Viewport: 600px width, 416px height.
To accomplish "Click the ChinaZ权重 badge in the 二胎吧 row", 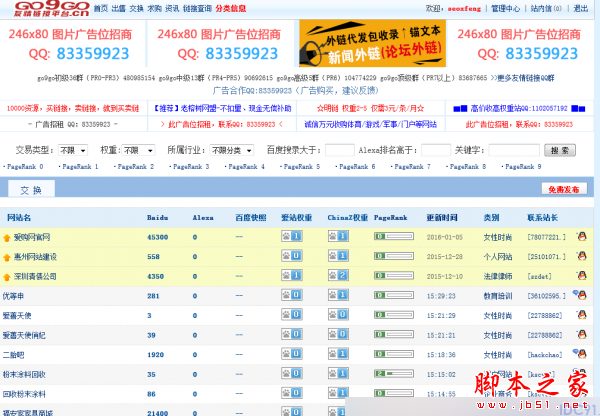I will (x=338, y=354).
